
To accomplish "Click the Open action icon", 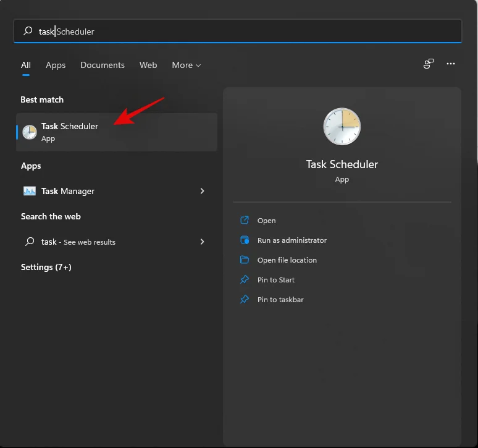I will pos(245,220).
